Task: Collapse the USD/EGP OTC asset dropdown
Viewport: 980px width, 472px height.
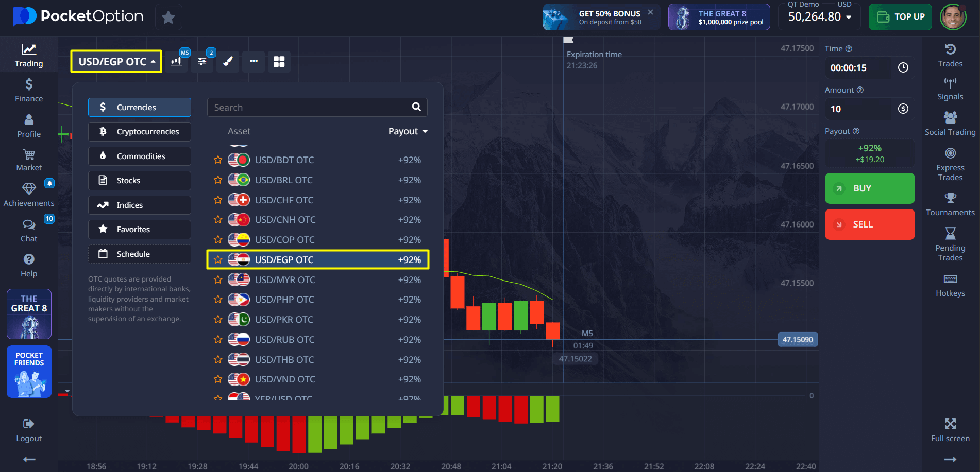Action: coord(116,62)
